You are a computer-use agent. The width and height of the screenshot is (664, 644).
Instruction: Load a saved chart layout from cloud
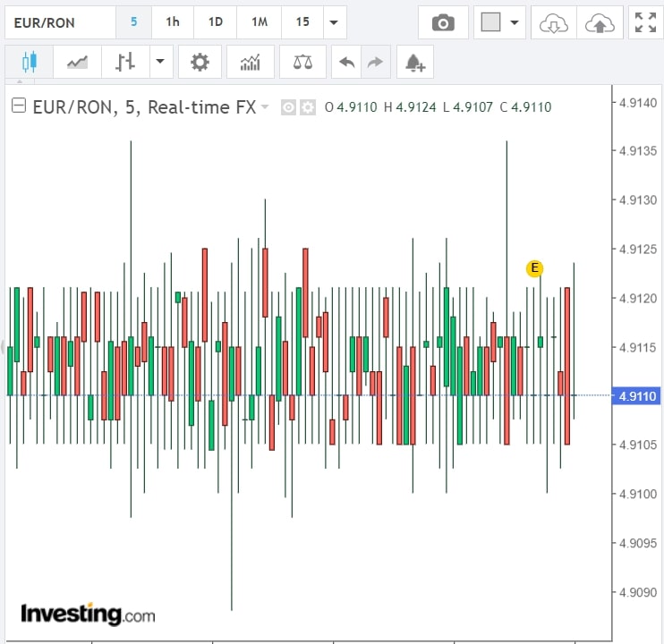(553, 23)
